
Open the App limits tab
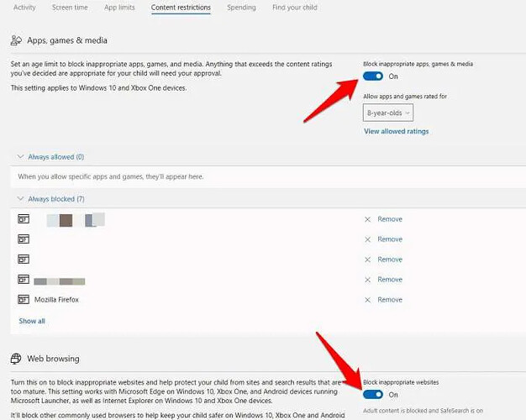119,8
